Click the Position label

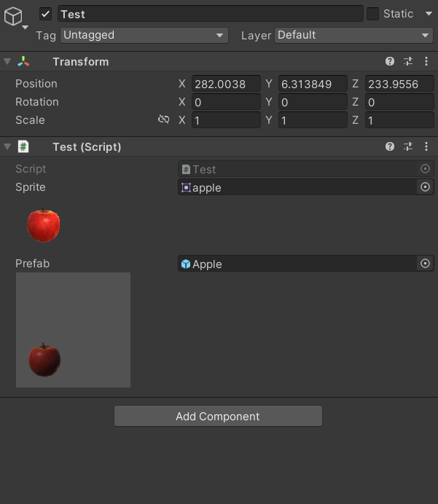[36, 84]
